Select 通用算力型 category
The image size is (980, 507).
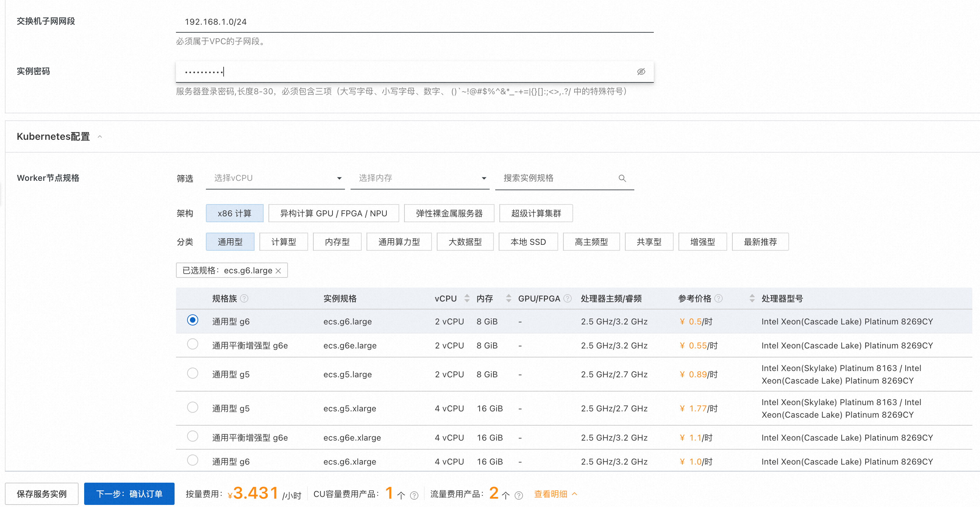(x=399, y=242)
